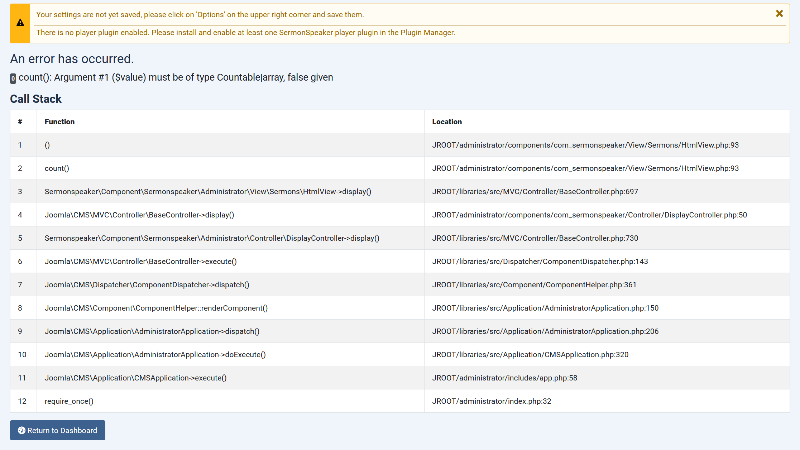Click the Location column header
Viewport: 800px width, 450px height.
[447, 122]
